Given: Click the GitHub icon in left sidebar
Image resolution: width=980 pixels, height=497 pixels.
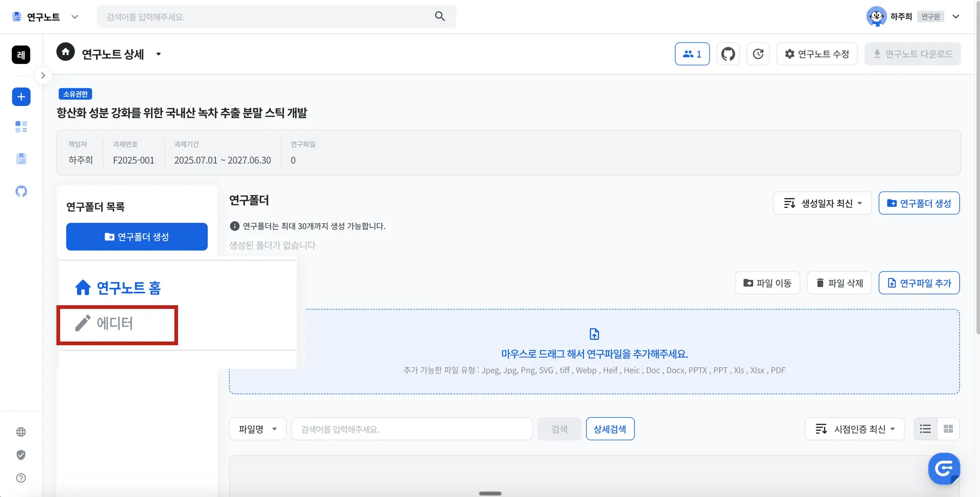Looking at the screenshot, I should [x=21, y=192].
